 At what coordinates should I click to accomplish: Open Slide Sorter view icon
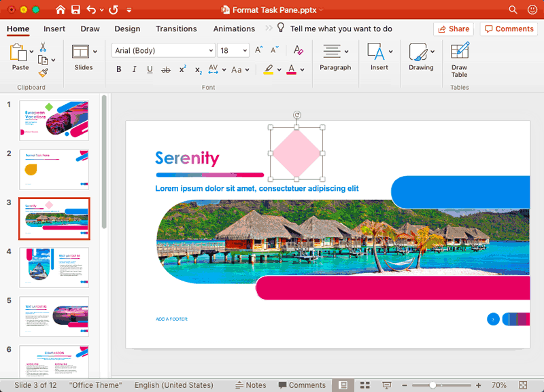pos(365,385)
